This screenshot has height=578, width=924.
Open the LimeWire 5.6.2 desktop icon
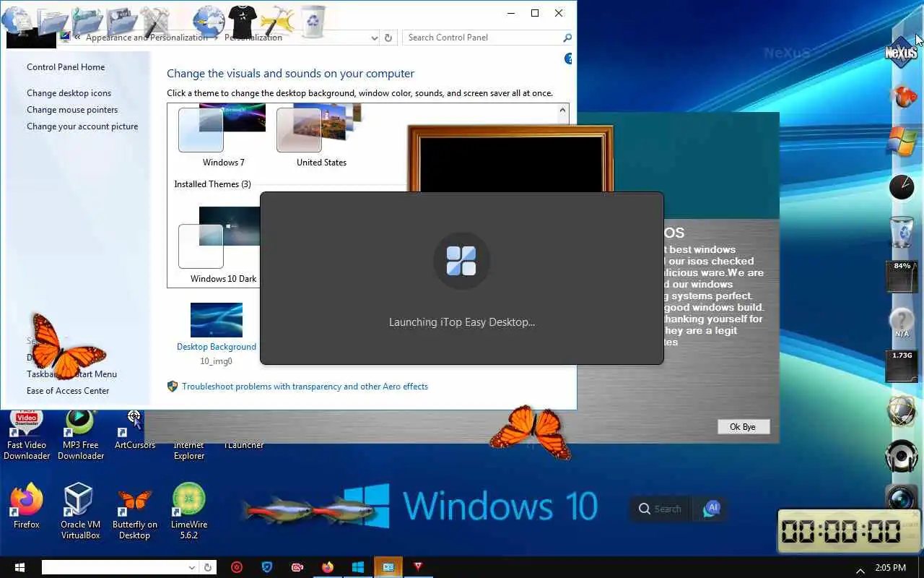tap(189, 511)
